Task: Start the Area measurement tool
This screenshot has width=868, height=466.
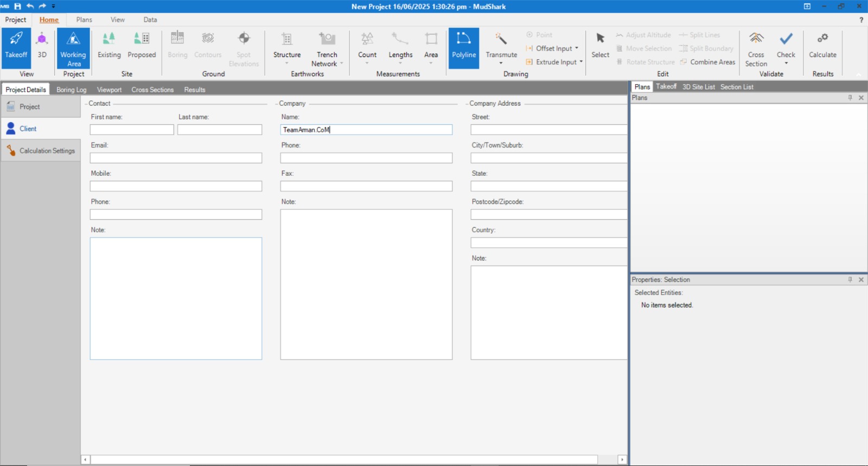Action: 431,48
